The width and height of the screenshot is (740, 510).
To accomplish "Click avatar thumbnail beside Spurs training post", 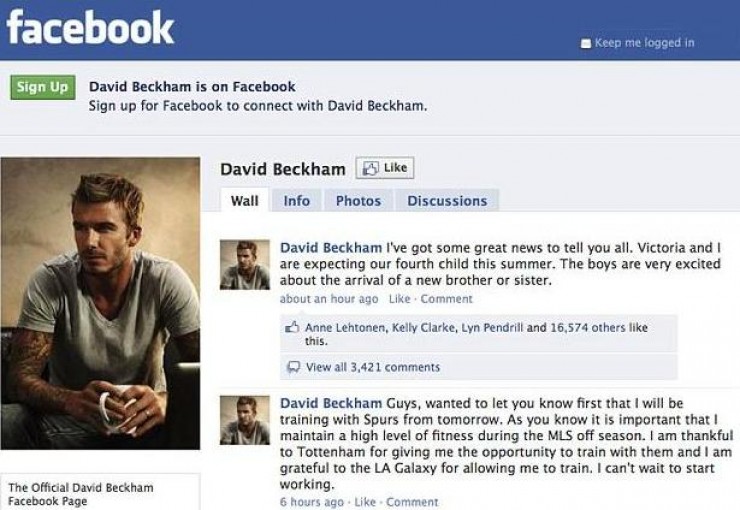I will coord(245,420).
